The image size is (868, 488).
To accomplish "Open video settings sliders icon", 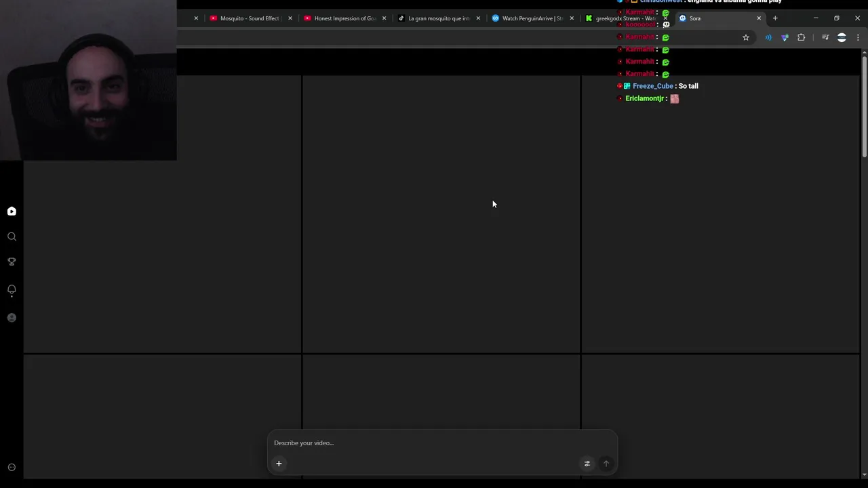I will [x=587, y=464].
